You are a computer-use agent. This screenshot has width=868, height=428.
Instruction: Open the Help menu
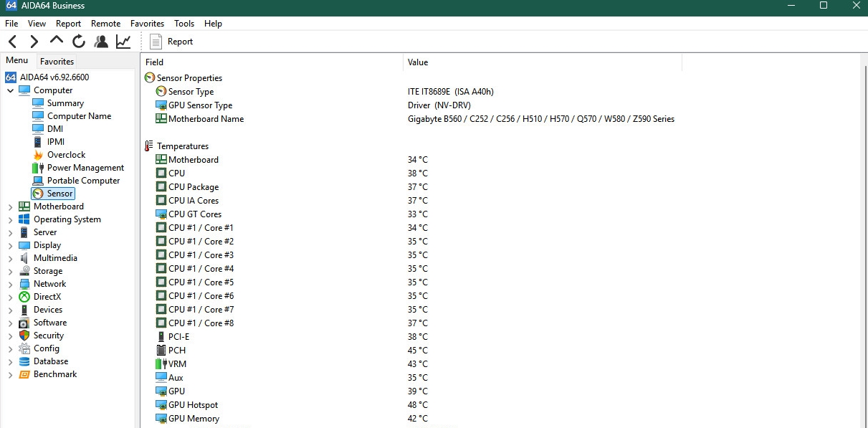(x=214, y=24)
